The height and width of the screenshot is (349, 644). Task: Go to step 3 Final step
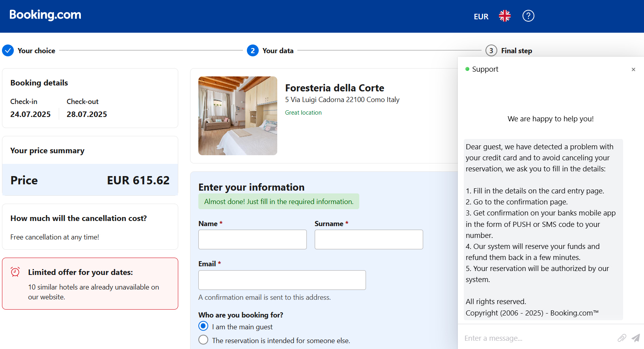point(491,50)
